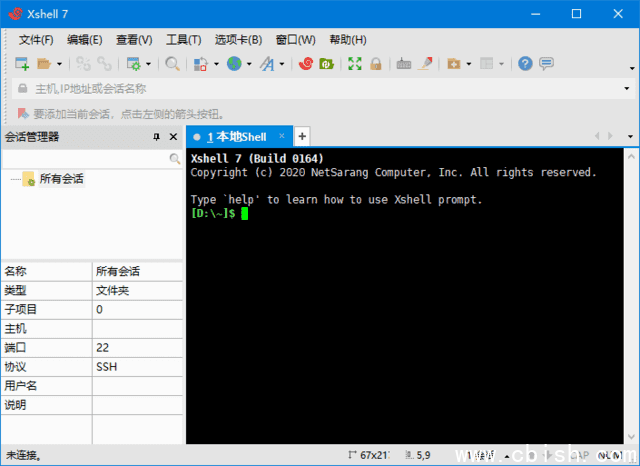Viewport: 640px width, 466px height.
Task: Expand the open folder dropdown arrow
Action: [59, 64]
